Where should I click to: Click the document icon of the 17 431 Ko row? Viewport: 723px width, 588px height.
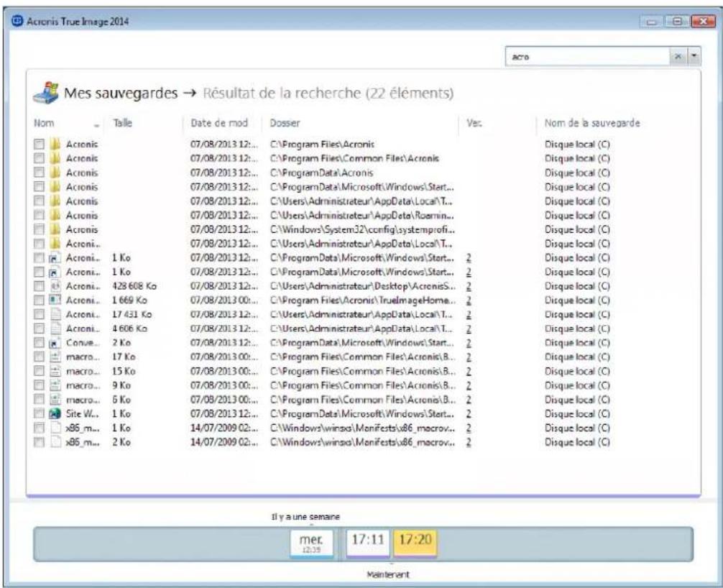tap(55, 315)
